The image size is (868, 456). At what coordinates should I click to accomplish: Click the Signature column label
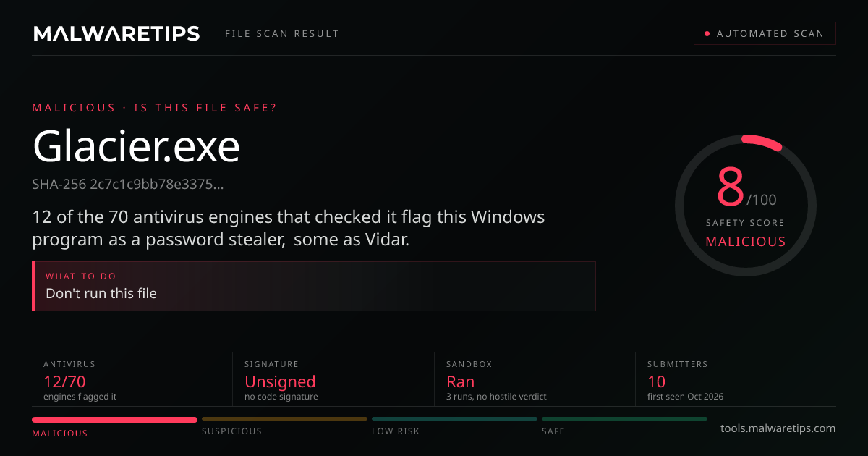[272, 364]
